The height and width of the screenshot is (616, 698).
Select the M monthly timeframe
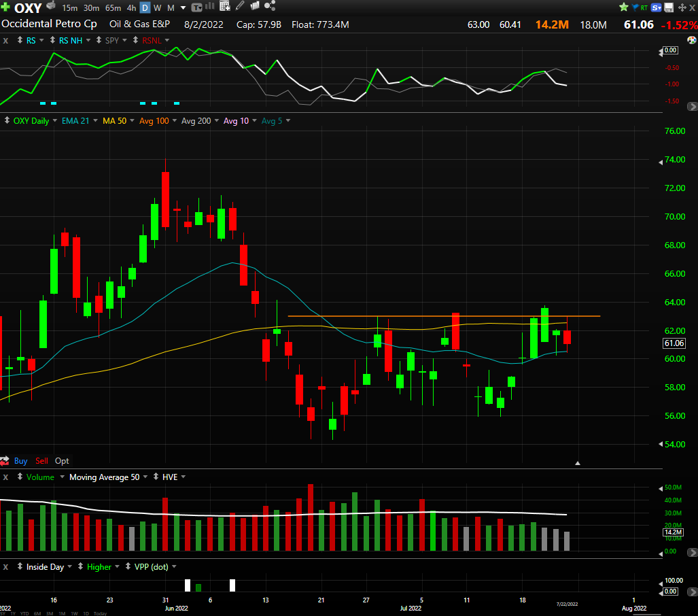(171, 8)
